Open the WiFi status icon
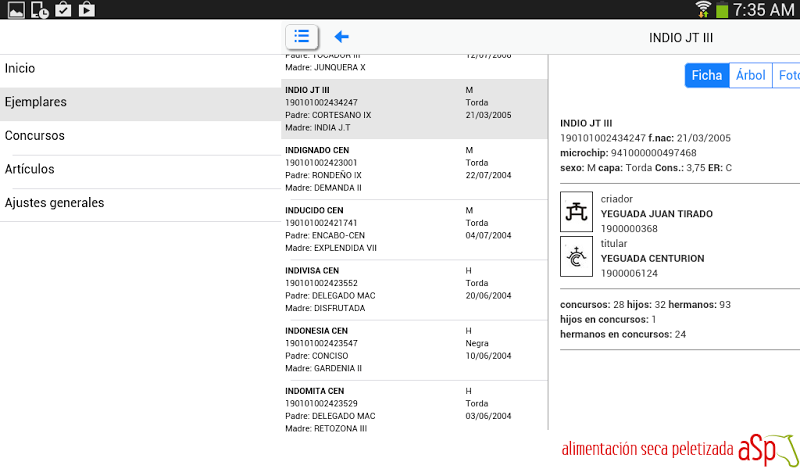This screenshot has width=800, height=469. pyautogui.click(x=704, y=10)
